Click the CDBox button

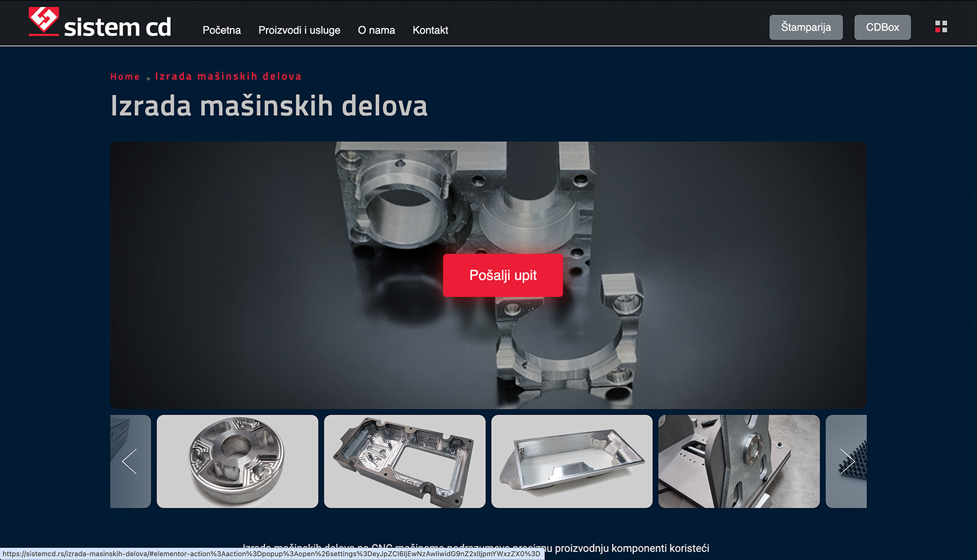[x=882, y=27]
